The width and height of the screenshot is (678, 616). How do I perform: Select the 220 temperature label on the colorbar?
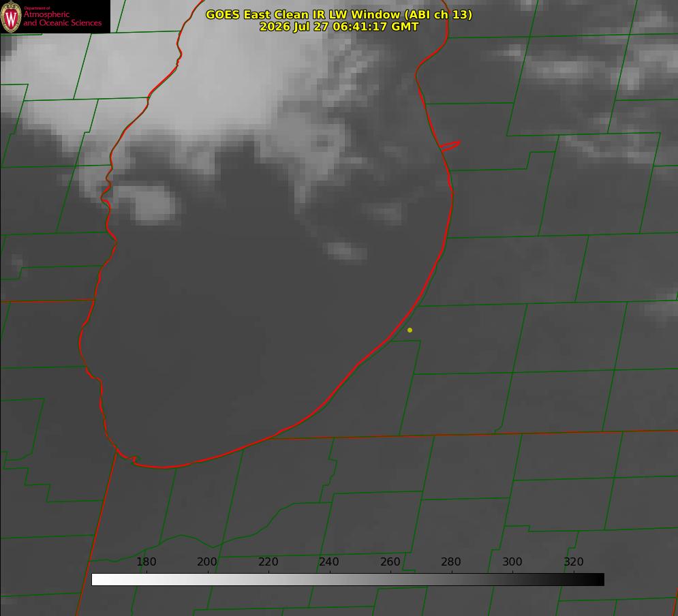268,561
